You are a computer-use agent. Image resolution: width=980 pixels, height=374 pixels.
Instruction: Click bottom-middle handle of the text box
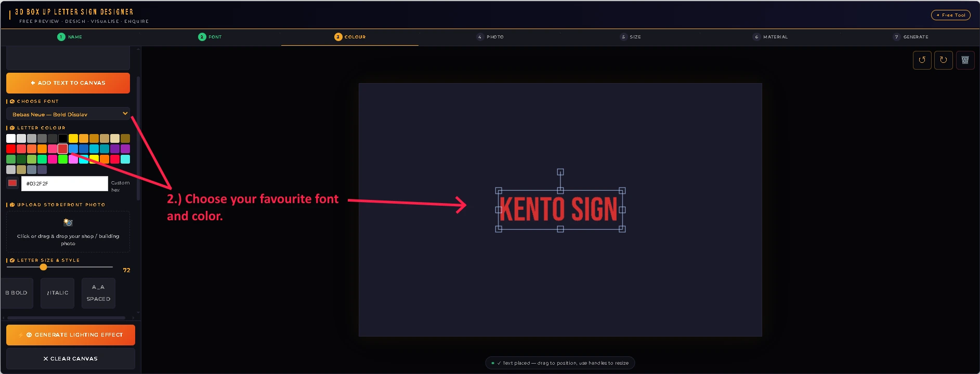click(560, 229)
